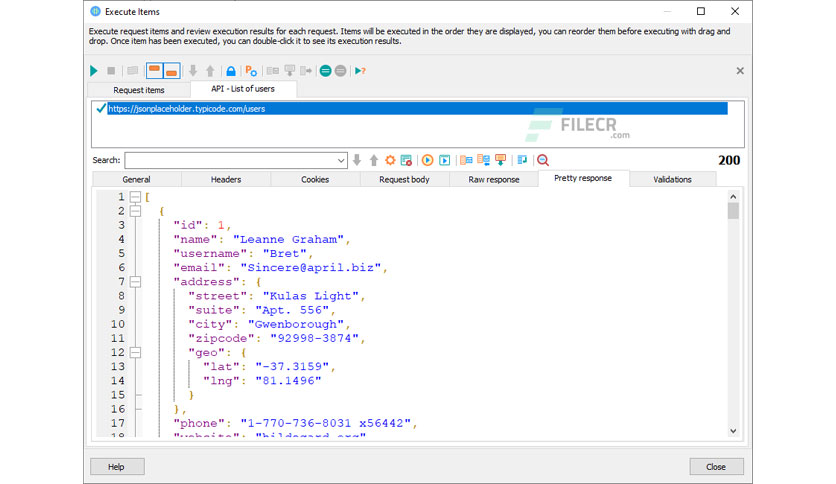Click the gray Stop execution icon
836x484 pixels.
click(x=111, y=70)
